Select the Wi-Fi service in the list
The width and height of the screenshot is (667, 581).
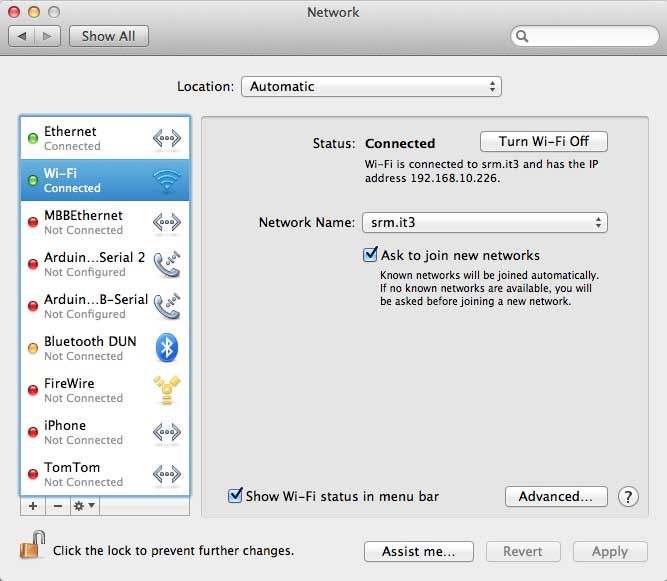click(105, 180)
